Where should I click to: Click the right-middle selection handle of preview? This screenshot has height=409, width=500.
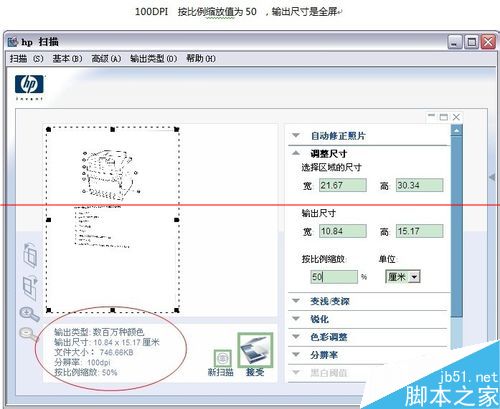coord(177,220)
